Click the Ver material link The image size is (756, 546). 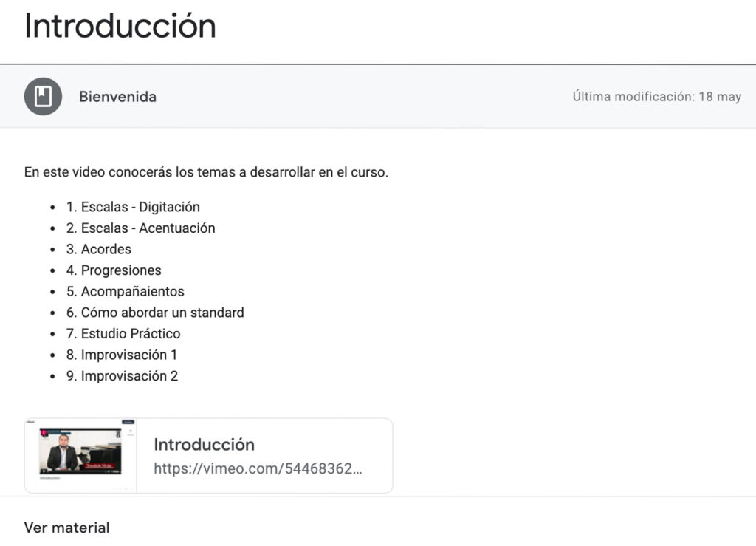pos(66,528)
